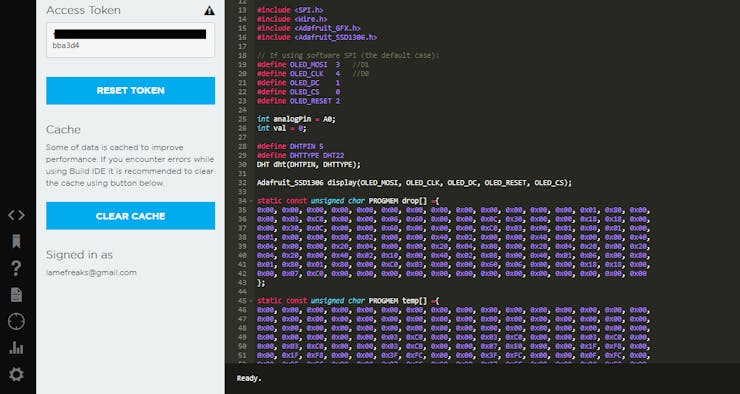
Task: Collapse the temp[] array fold at line 45
Action: pyautogui.click(x=253, y=301)
